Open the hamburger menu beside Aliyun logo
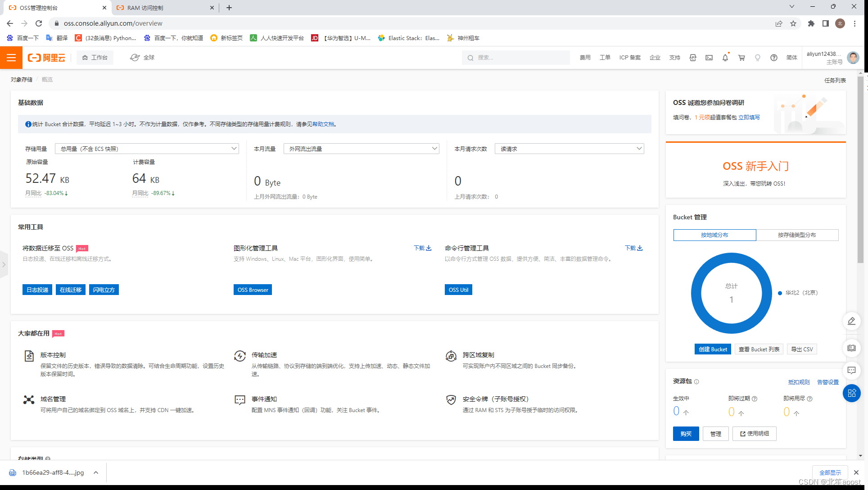 [11, 58]
